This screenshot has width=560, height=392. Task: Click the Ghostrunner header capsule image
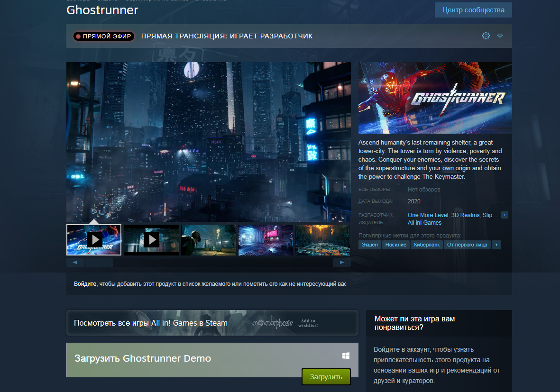[435, 98]
